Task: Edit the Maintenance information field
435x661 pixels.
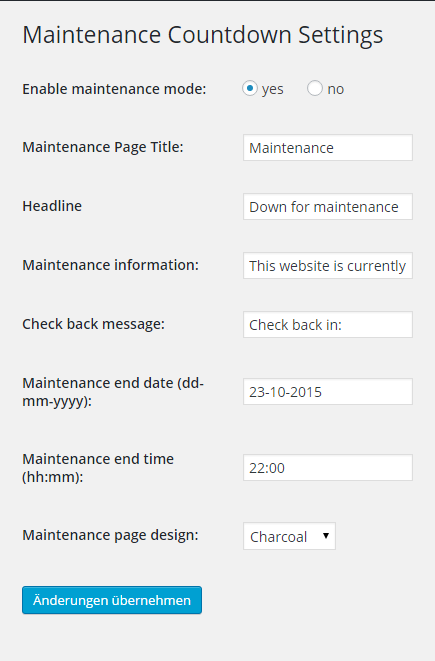Action: click(328, 266)
